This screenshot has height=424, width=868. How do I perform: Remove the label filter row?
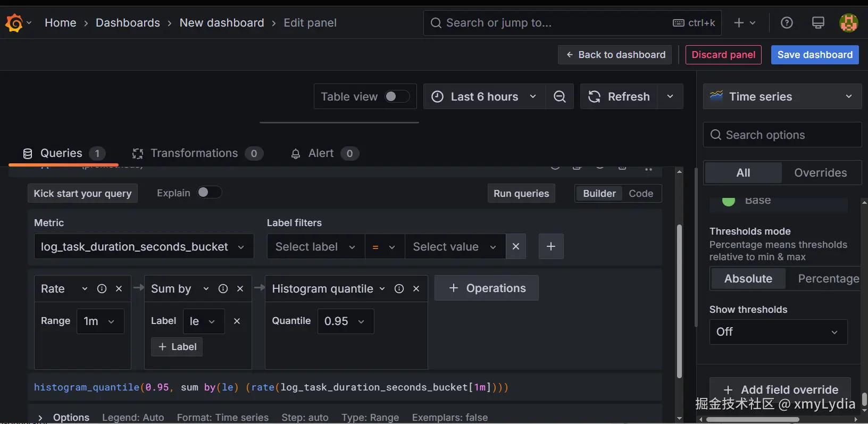[516, 246]
